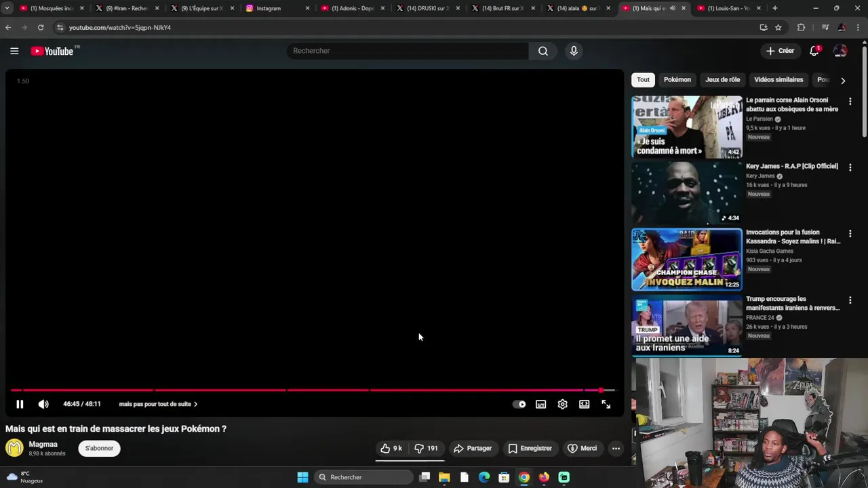Open more actions ellipsis under video
Image resolution: width=868 pixels, height=488 pixels.
coord(616,448)
